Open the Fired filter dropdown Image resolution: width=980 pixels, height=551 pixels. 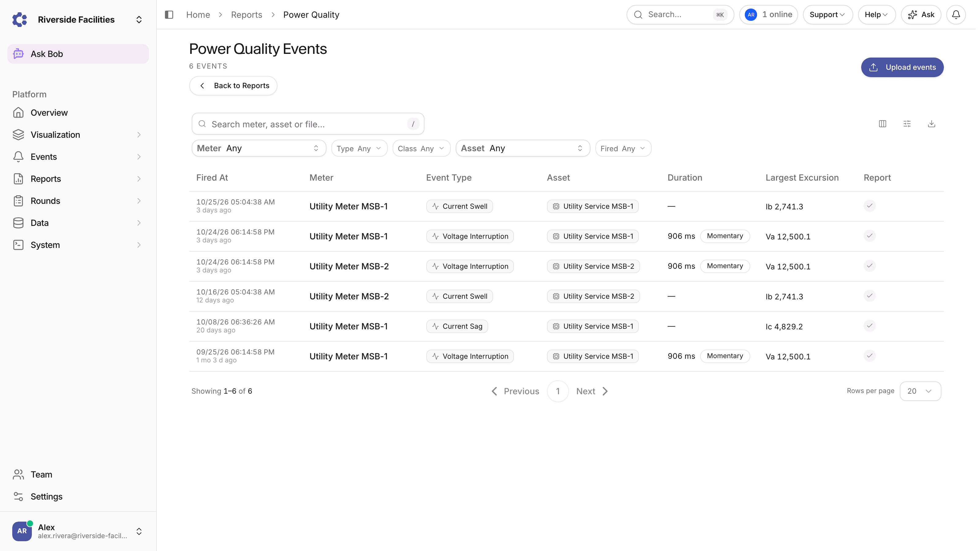(x=623, y=148)
